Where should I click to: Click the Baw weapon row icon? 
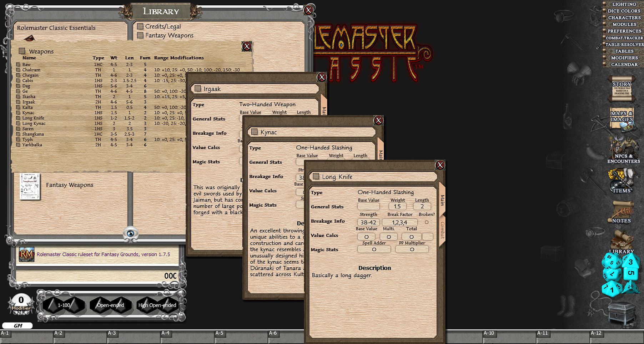tap(18, 65)
